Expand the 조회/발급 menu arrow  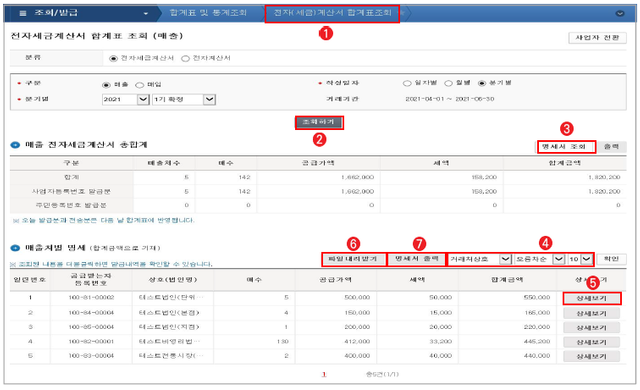146,13
